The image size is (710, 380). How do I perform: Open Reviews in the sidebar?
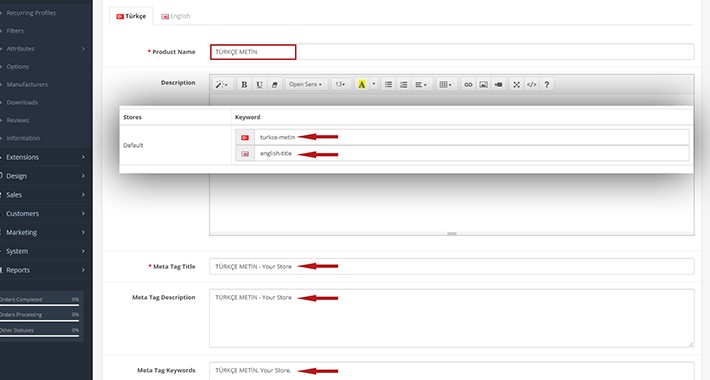click(x=18, y=120)
